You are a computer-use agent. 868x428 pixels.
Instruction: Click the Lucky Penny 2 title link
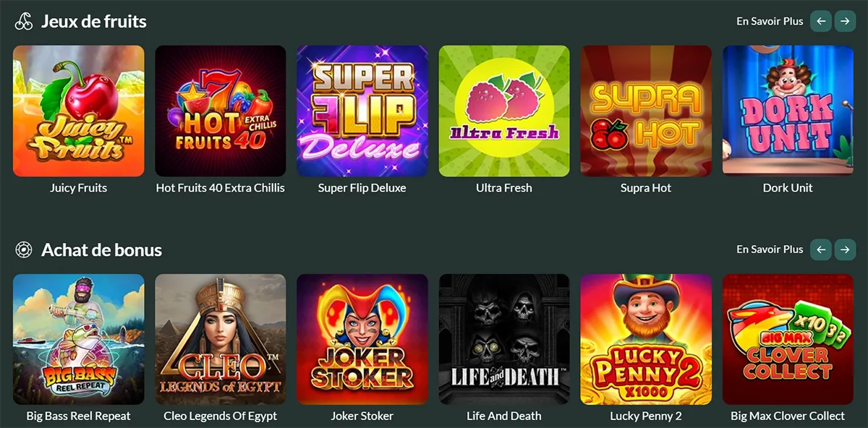[646, 416]
